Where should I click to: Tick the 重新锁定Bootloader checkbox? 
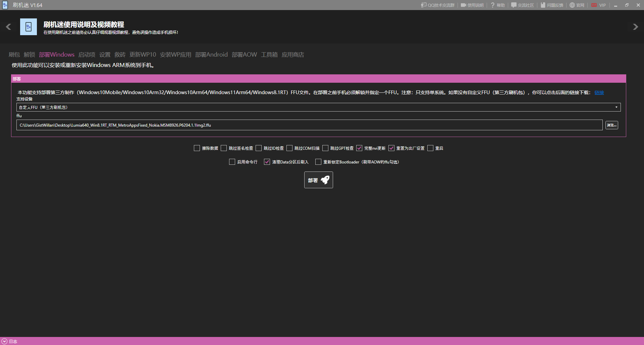point(318,162)
